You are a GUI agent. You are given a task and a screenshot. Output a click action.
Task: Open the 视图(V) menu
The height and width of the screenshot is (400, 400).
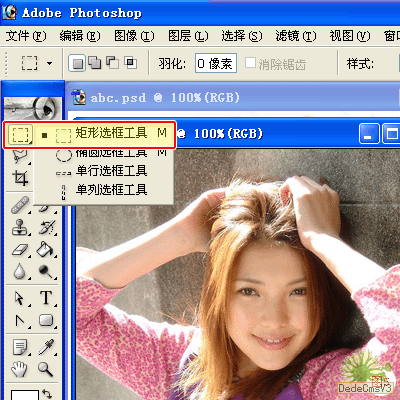(x=350, y=36)
